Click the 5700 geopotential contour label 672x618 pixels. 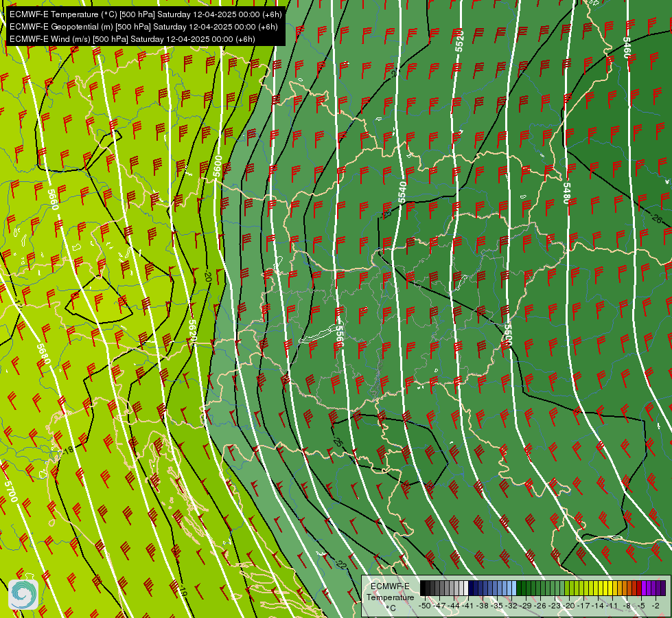coord(11,492)
